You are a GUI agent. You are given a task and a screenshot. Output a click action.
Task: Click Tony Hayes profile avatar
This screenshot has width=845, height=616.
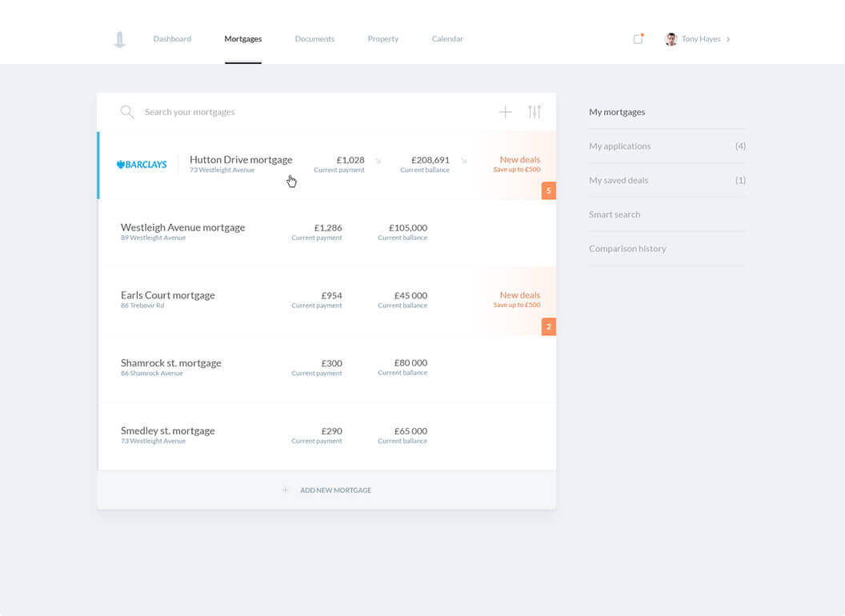pyautogui.click(x=671, y=39)
